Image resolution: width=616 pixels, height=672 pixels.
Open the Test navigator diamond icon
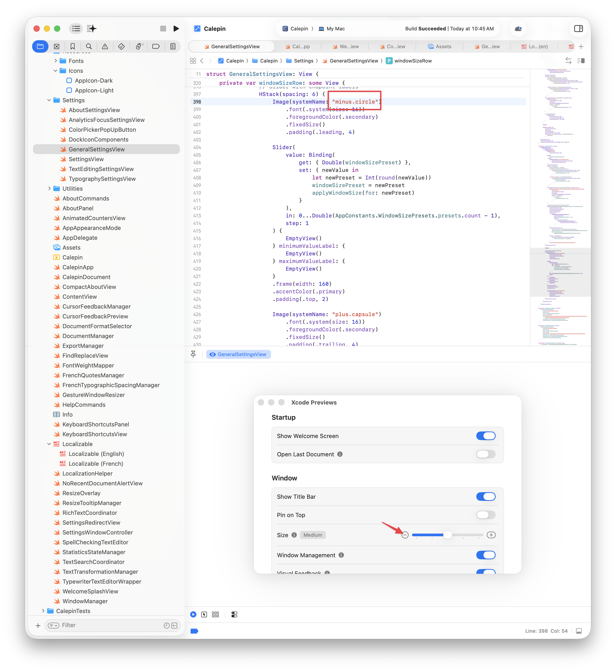(x=121, y=46)
